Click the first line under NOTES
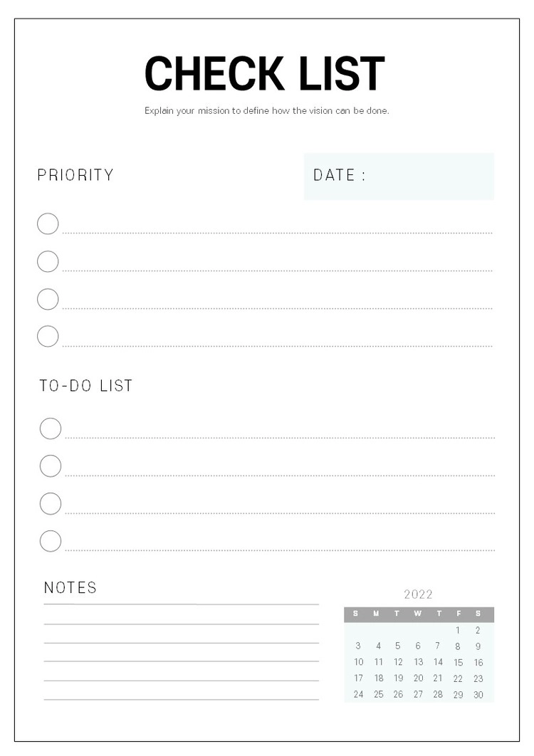 pyautogui.click(x=182, y=604)
